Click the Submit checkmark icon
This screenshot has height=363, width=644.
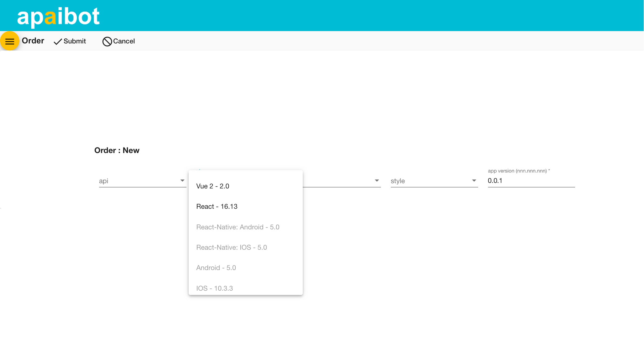tap(58, 42)
